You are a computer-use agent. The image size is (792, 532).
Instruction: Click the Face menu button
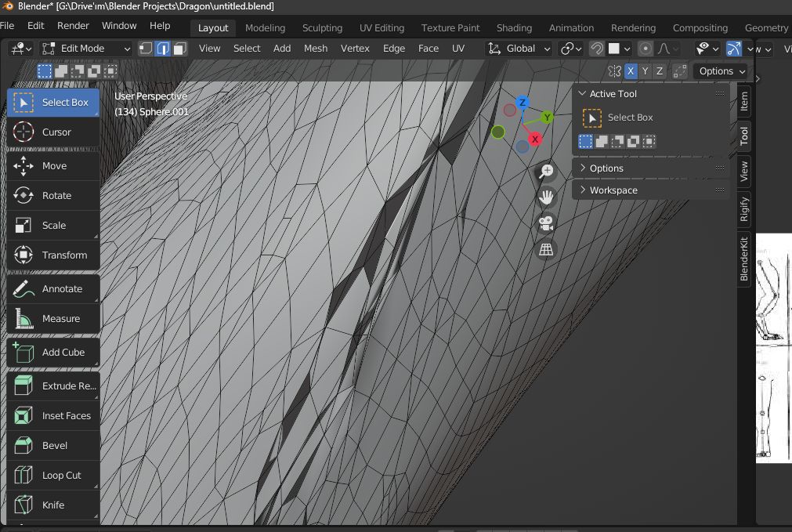pyautogui.click(x=428, y=49)
